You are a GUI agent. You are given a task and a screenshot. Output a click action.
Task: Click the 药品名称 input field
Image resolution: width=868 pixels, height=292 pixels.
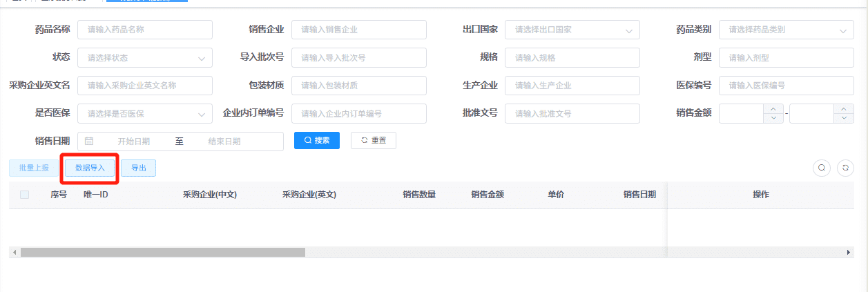coord(145,30)
